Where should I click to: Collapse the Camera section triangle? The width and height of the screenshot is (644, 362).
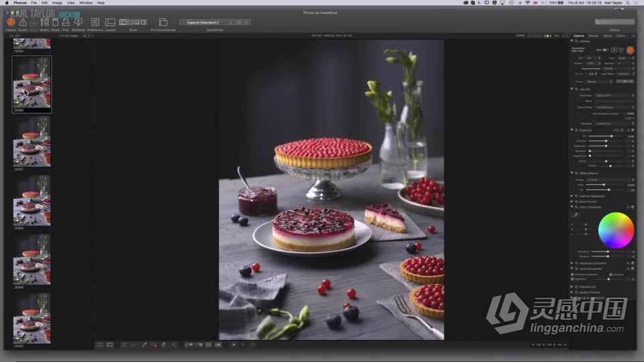(572, 41)
